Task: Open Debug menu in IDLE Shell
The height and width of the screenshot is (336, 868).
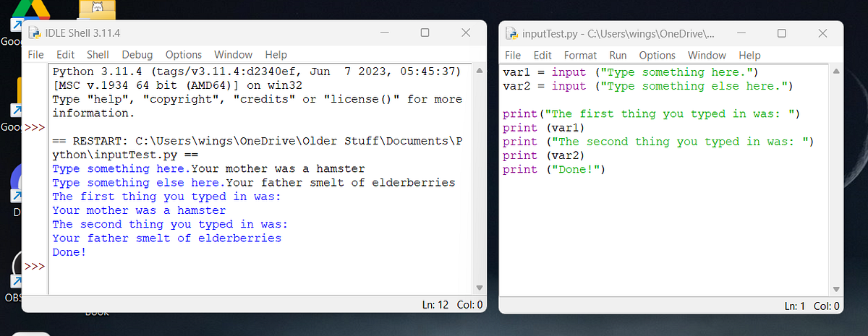Action: [137, 54]
